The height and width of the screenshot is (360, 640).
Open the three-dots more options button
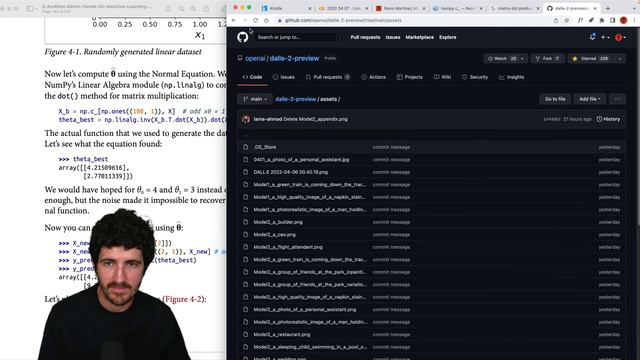pos(617,99)
